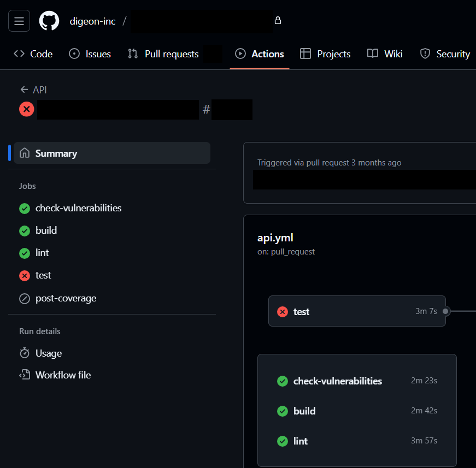Open the build job in the workflow graph
Viewport: 476px width, 468px height.
click(304, 411)
